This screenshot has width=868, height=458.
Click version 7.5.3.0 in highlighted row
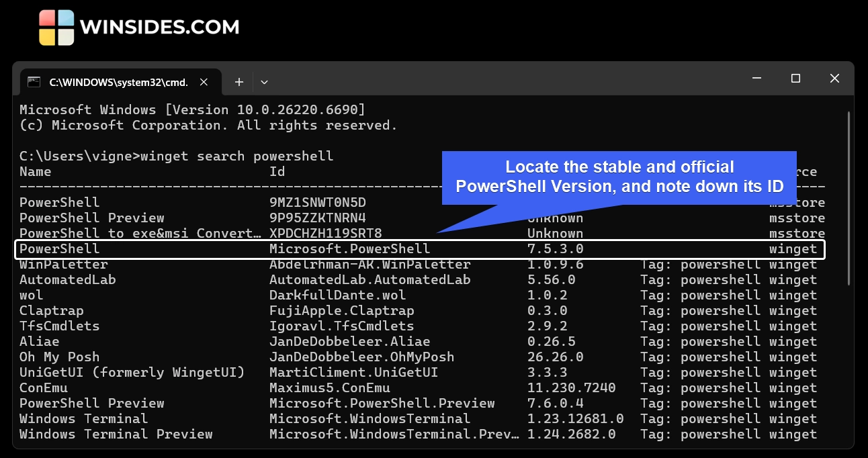556,249
